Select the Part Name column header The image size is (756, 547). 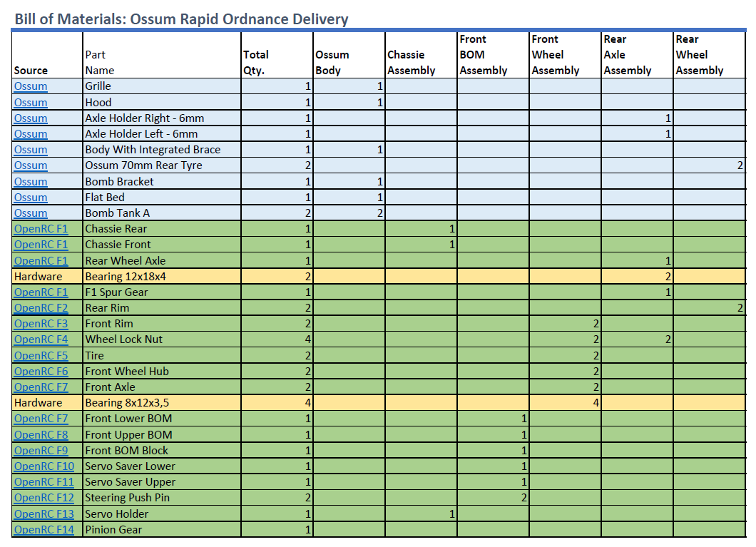(x=161, y=55)
